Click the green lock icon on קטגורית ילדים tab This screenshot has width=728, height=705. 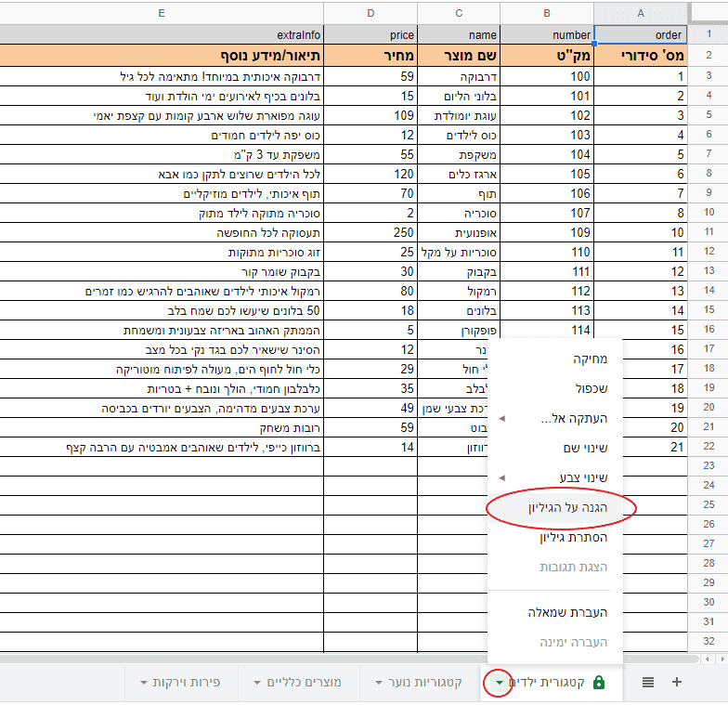click(x=599, y=682)
